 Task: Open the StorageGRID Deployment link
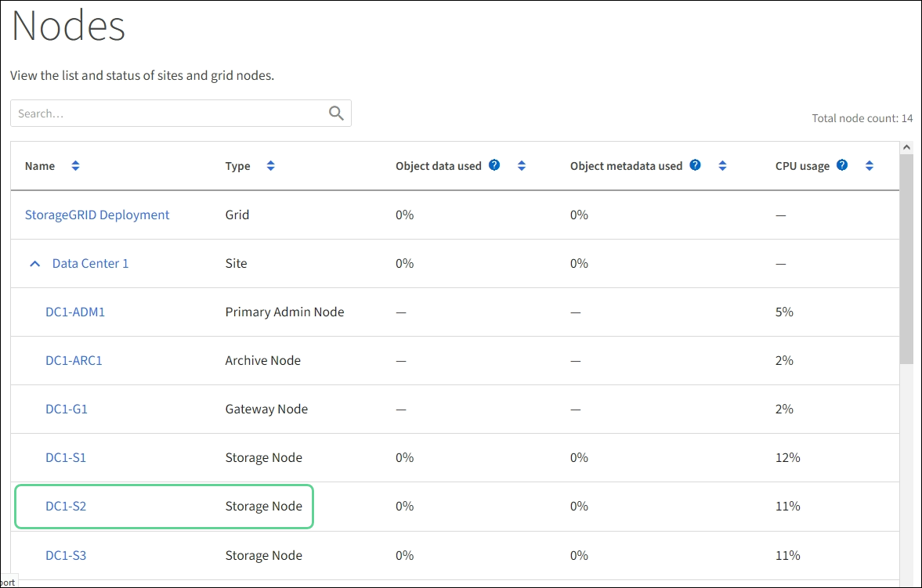tap(97, 215)
